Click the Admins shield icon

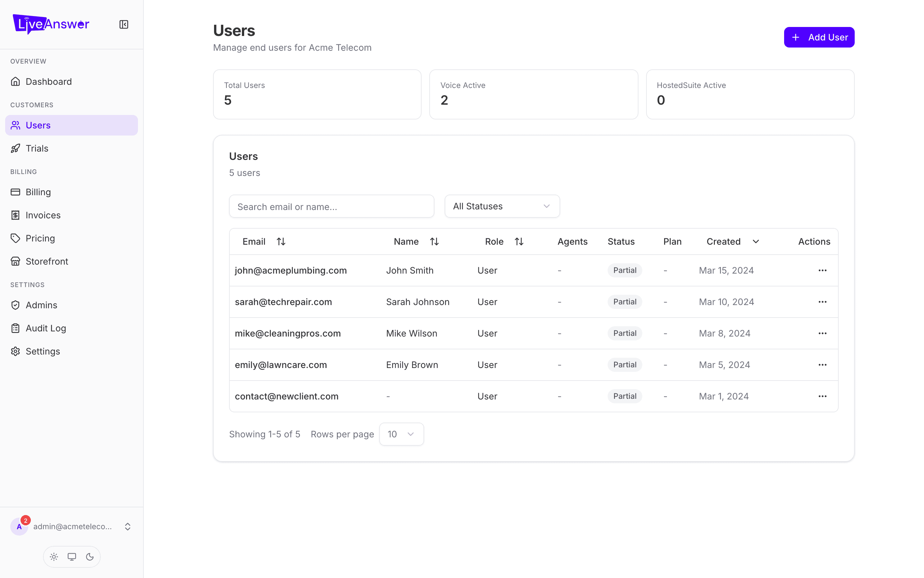[15, 305]
